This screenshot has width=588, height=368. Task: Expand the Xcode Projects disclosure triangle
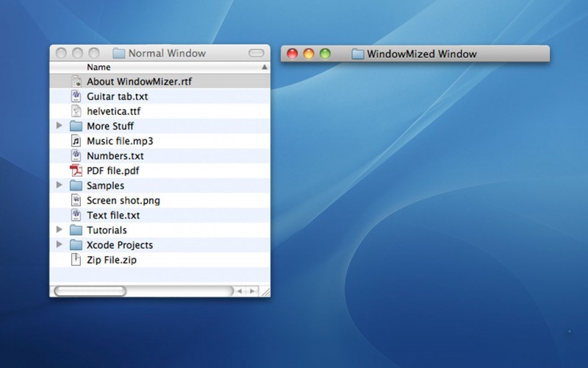coord(60,244)
